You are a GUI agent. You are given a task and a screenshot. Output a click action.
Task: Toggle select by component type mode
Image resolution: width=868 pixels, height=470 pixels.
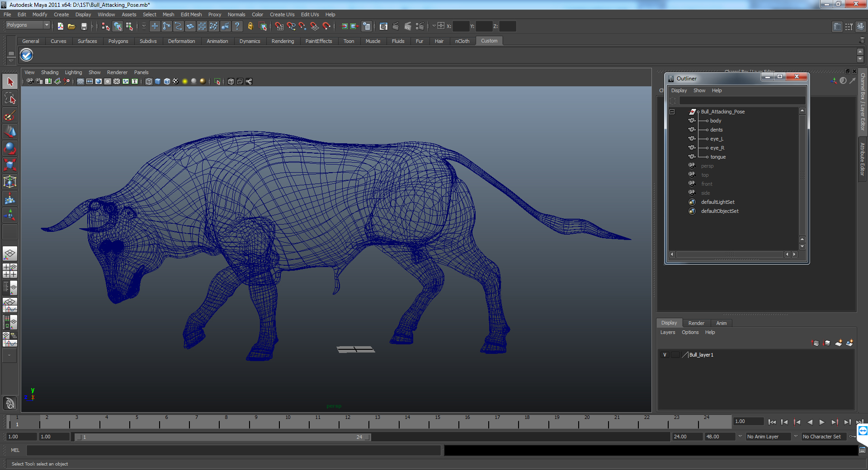(x=129, y=27)
